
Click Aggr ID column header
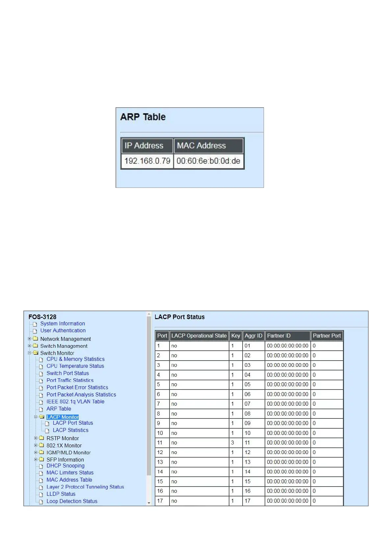pos(253,336)
